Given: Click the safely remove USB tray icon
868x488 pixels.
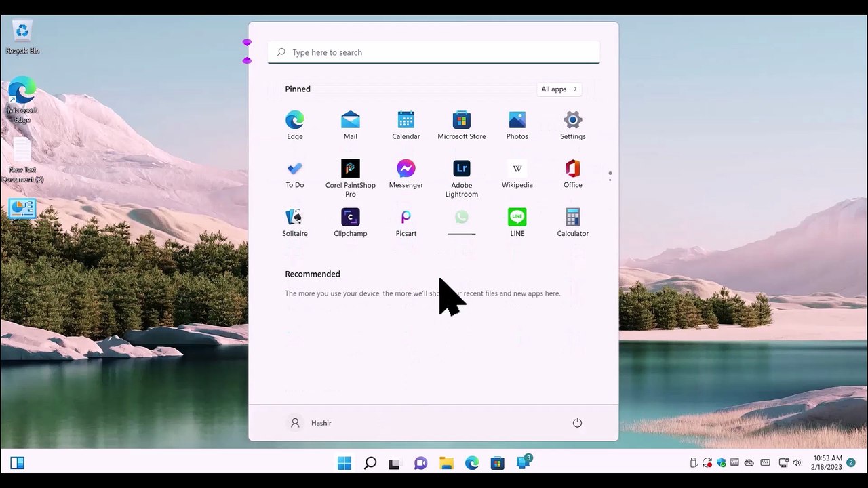Looking at the screenshot, I should 693,463.
